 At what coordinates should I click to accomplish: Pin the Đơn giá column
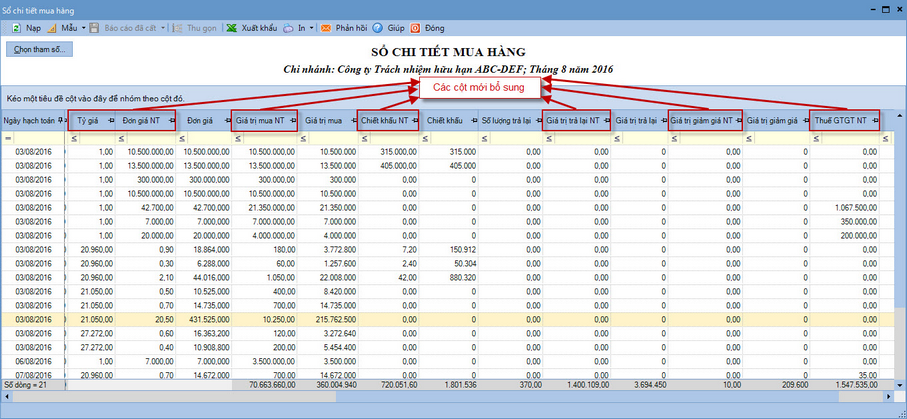226,120
